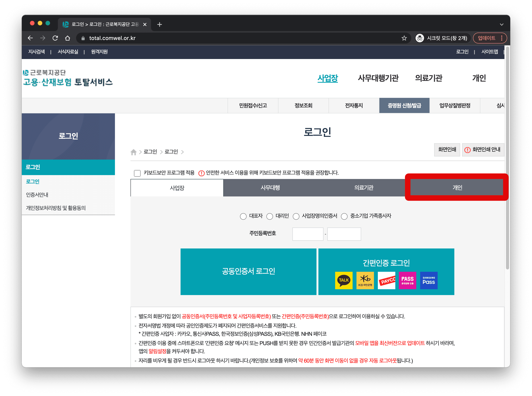Select the pink PASS authentication icon
Viewport: 532px width, 396px height.
point(407,280)
